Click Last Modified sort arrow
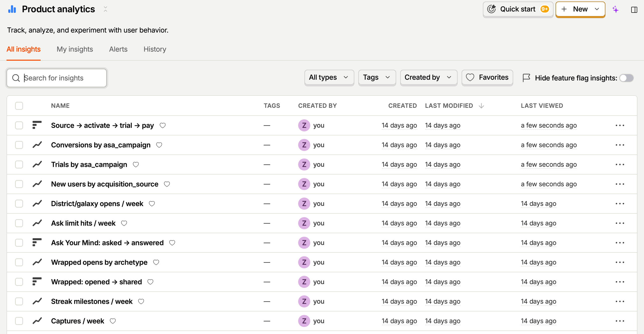This screenshot has height=334, width=644. pos(481,106)
